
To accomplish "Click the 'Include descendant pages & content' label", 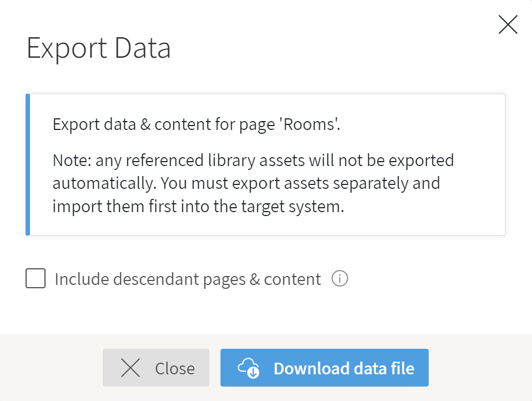I will coord(188,279).
